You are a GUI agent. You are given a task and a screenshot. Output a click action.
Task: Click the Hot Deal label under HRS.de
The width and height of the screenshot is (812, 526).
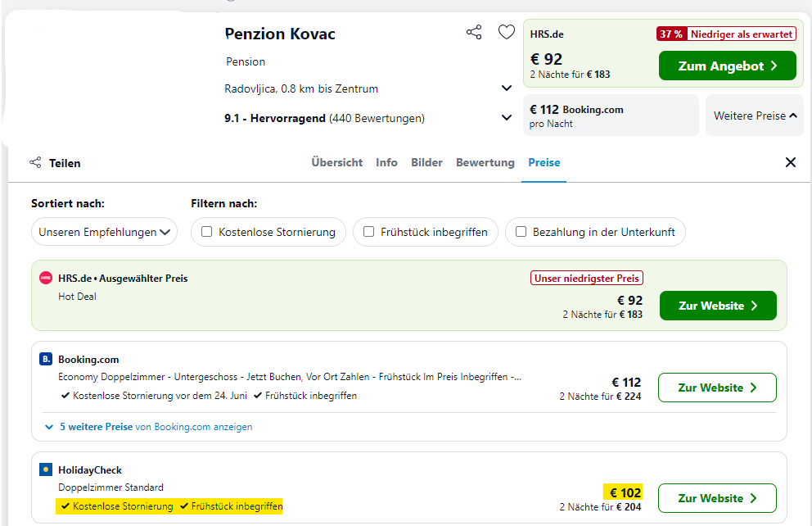(x=77, y=297)
